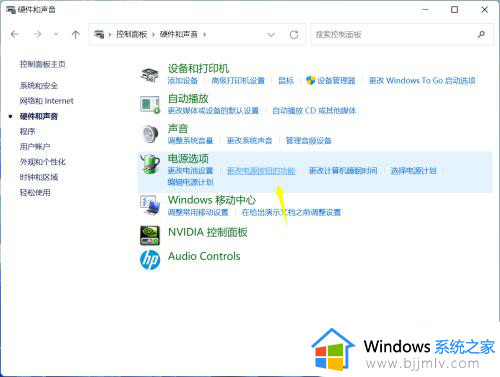500x377 pixels.
Task: Open 设备管理器 link
Action: [336, 80]
